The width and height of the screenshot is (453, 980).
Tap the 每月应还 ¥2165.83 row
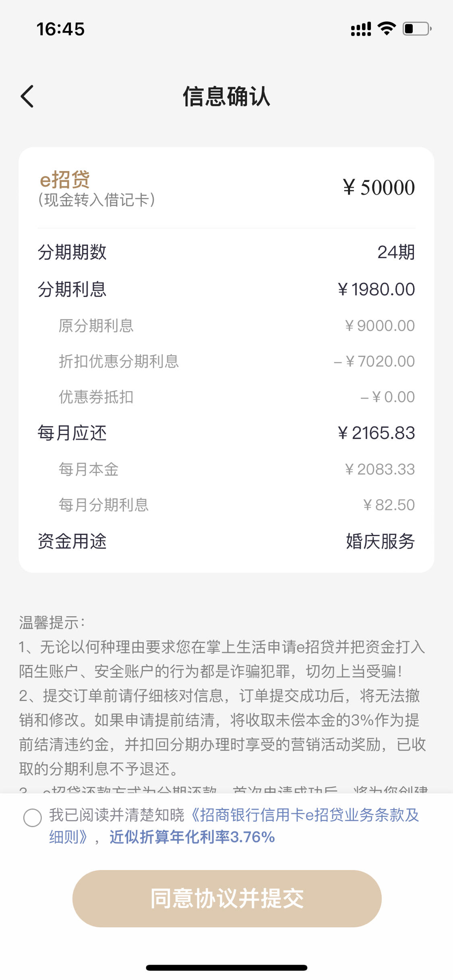(x=226, y=433)
